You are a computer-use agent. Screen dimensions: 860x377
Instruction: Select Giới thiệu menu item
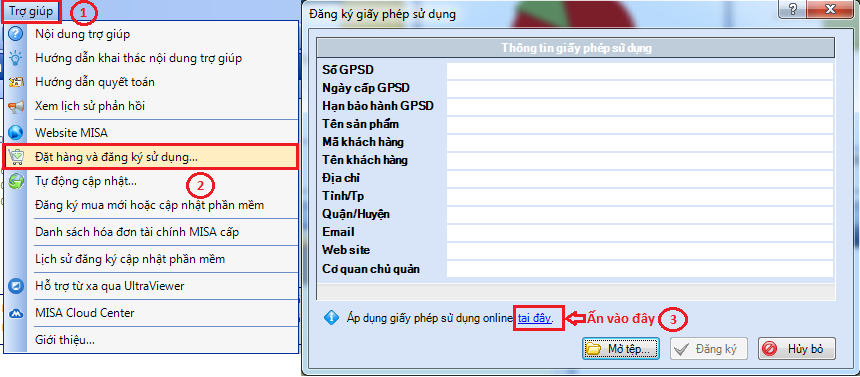point(65,340)
